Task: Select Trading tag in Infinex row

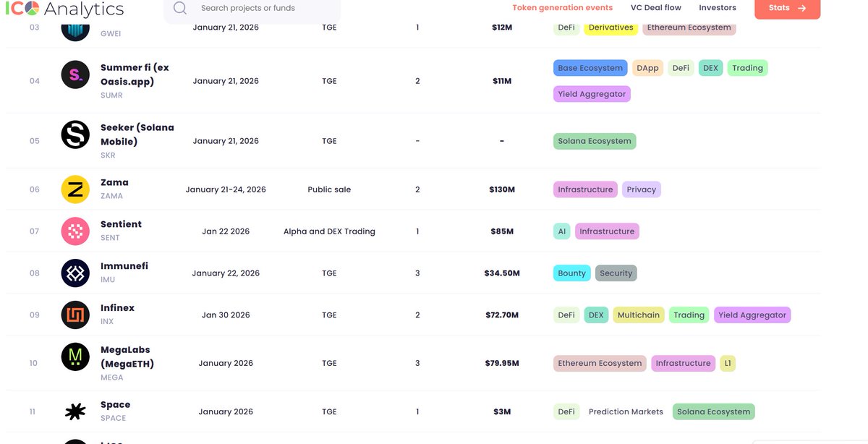Action: pyautogui.click(x=689, y=315)
